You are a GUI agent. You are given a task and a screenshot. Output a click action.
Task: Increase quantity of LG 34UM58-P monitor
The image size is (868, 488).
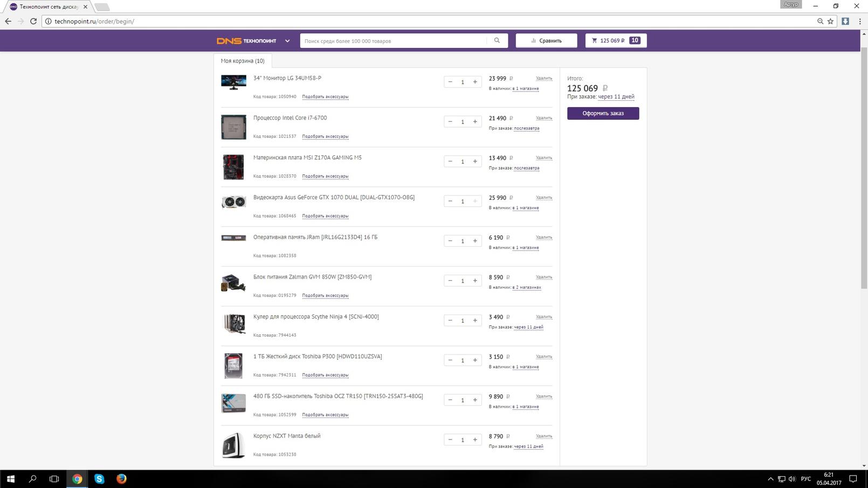(475, 82)
